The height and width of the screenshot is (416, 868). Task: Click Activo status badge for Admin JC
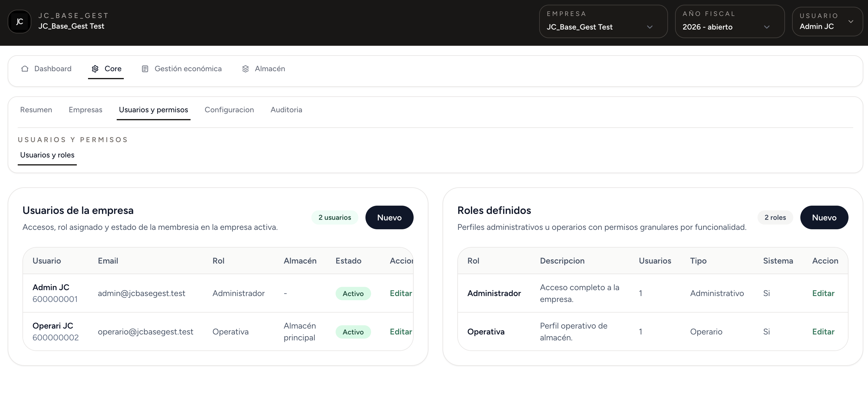click(x=353, y=293)
